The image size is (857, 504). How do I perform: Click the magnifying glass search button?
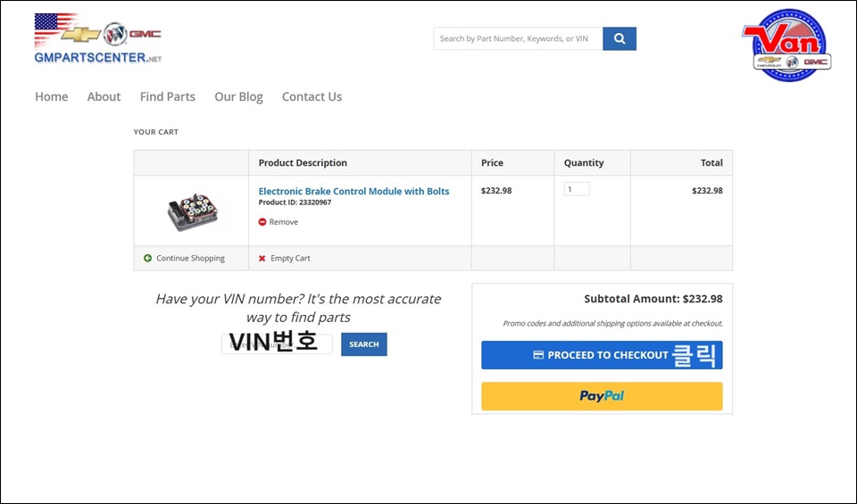[x=620, y=38]
